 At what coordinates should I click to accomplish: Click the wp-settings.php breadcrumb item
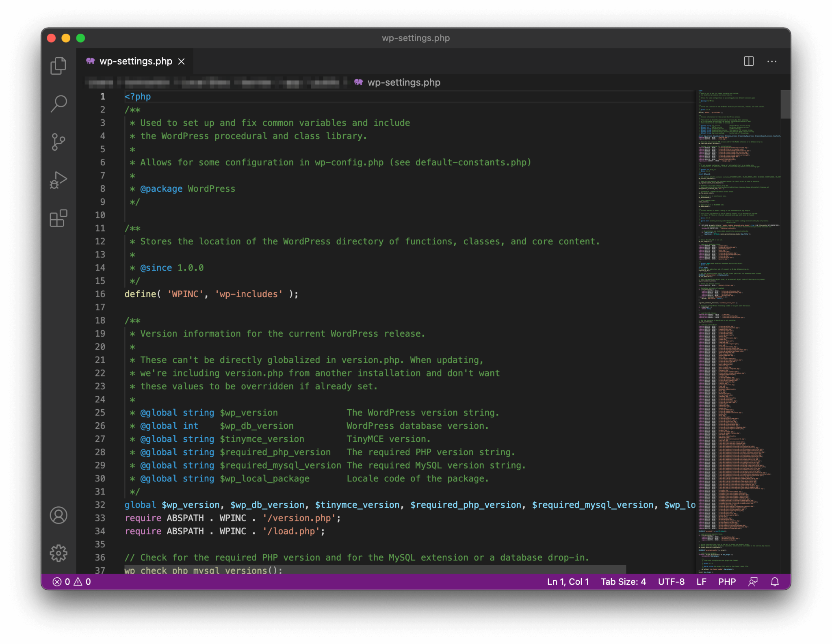click(x=403, y=82)
